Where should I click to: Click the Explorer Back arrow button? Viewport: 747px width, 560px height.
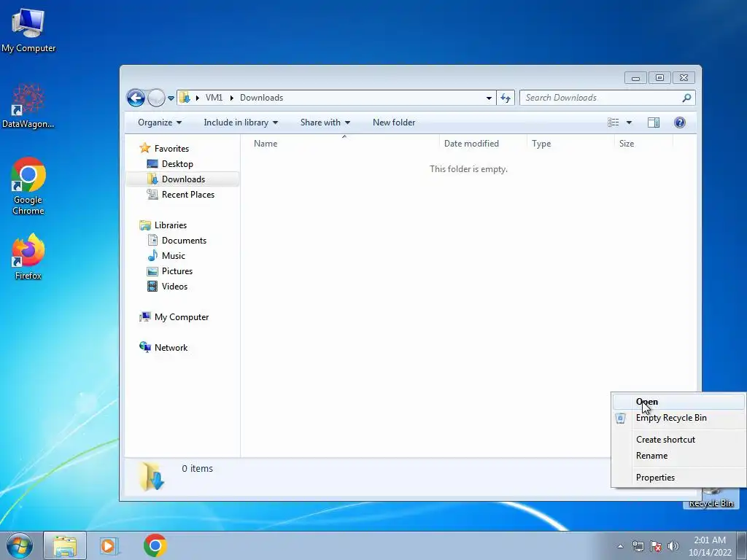[136, 98]
